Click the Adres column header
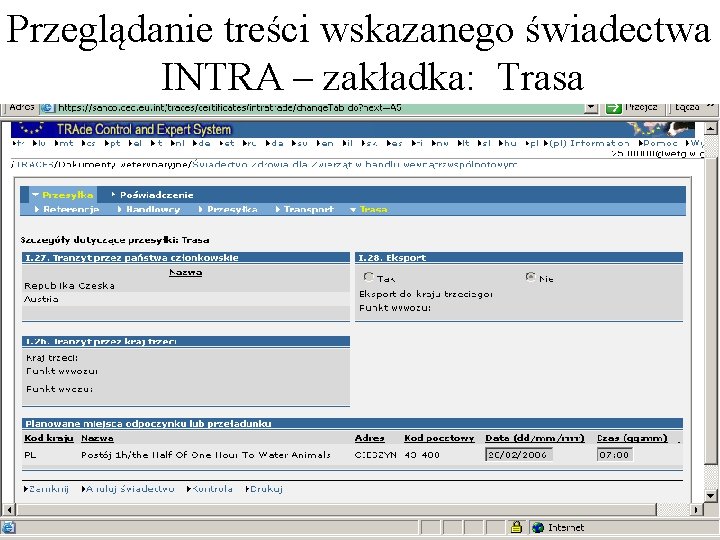 click(369, 438)
